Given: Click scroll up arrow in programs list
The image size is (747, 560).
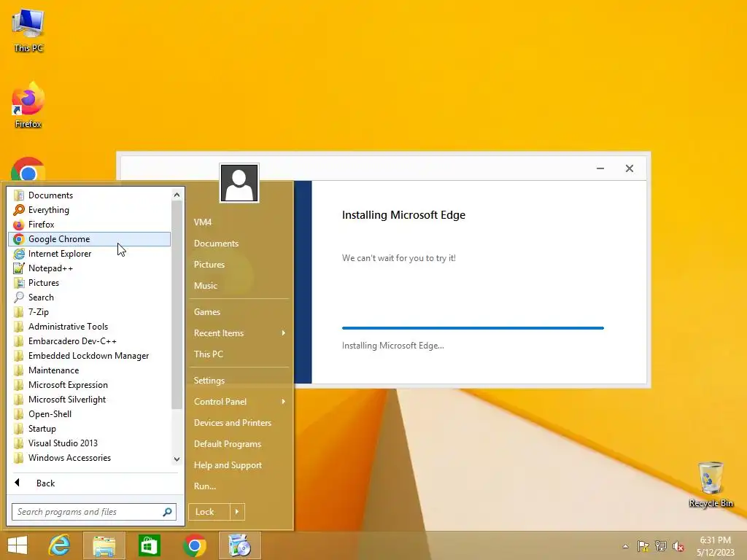Looking at the screenshot, I should pyautogui.click(x=177, y=195).
